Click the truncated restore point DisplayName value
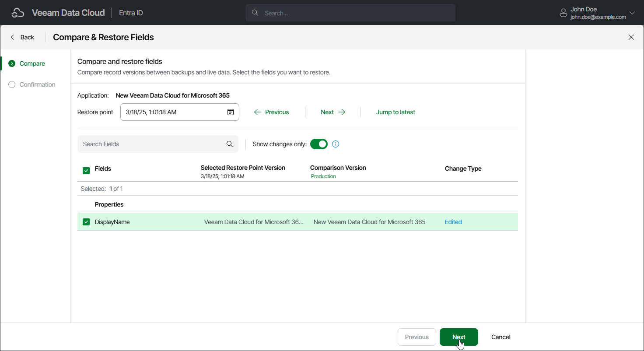The image size is (644, 351). point(254,222)
